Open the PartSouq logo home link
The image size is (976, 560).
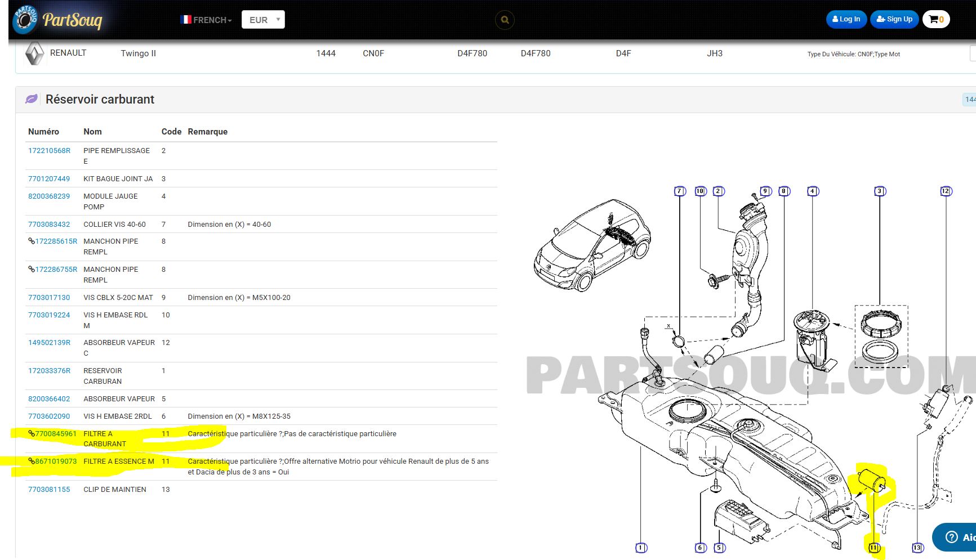[57, 20]
